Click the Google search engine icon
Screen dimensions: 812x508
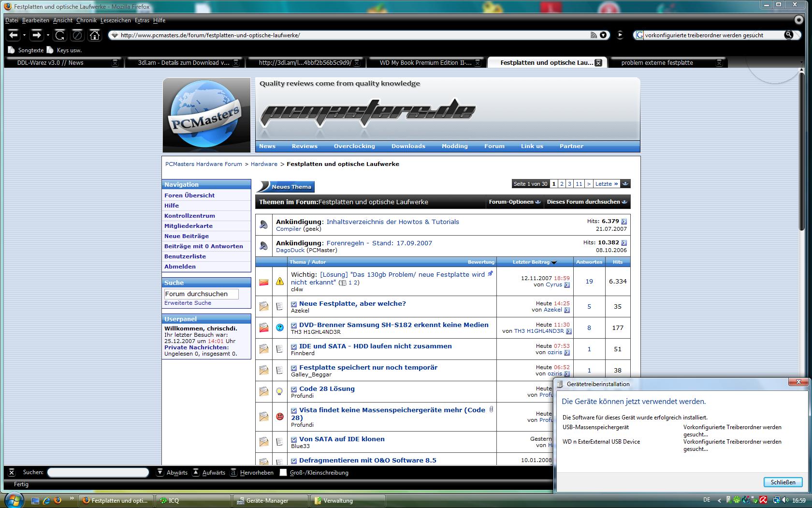pos(639,35)
